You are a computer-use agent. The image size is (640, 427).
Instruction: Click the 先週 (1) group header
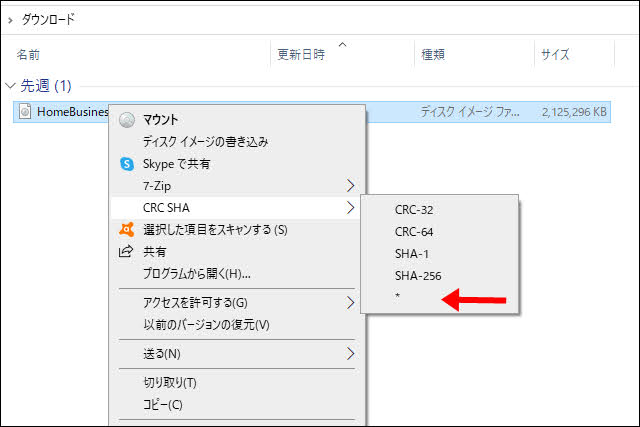pos(46,86)
